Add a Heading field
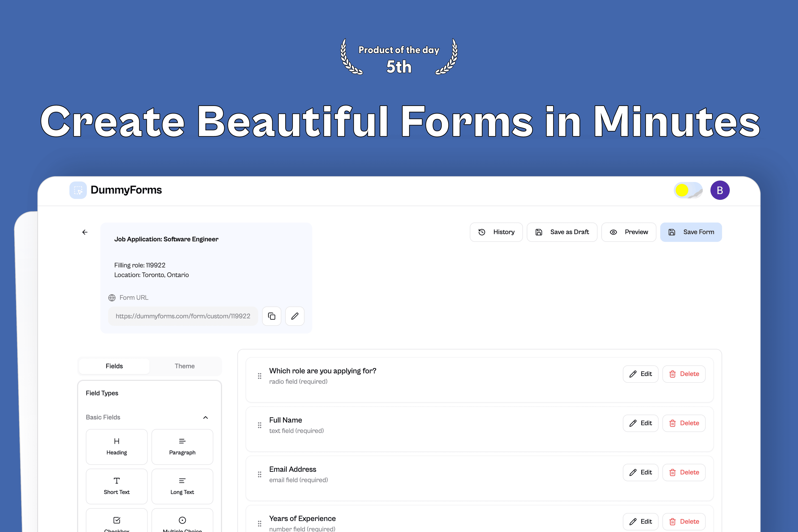The image size is (798, 532). pyautogui.click(x=117, y=447)
